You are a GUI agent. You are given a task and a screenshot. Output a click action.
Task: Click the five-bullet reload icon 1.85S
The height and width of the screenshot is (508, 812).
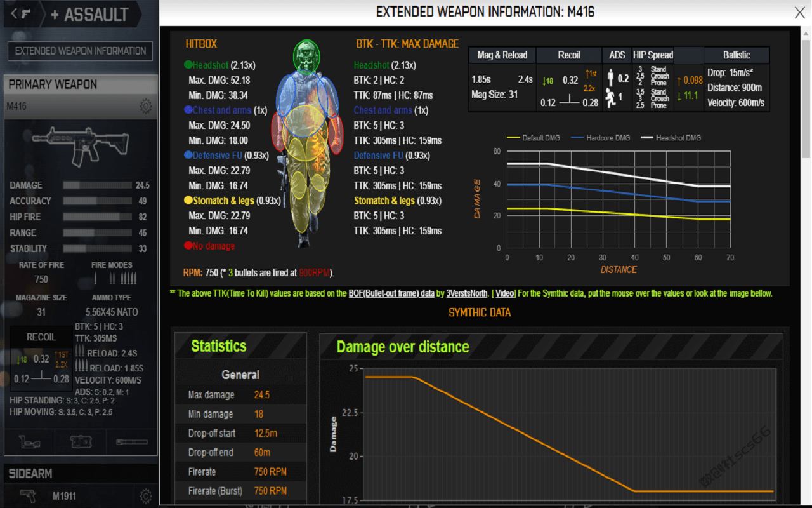pyautogui.click(x=81, y=366)
